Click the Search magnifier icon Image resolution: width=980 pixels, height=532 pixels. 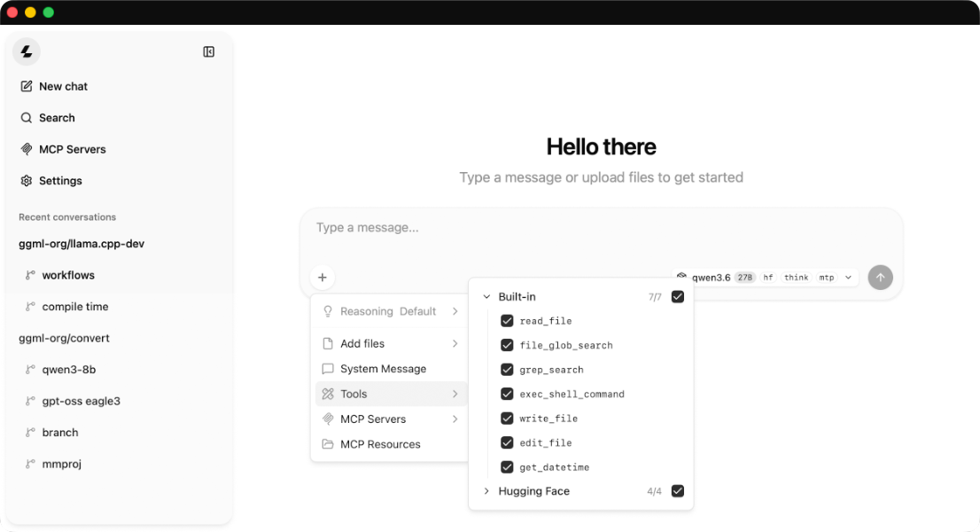(27, 118)
